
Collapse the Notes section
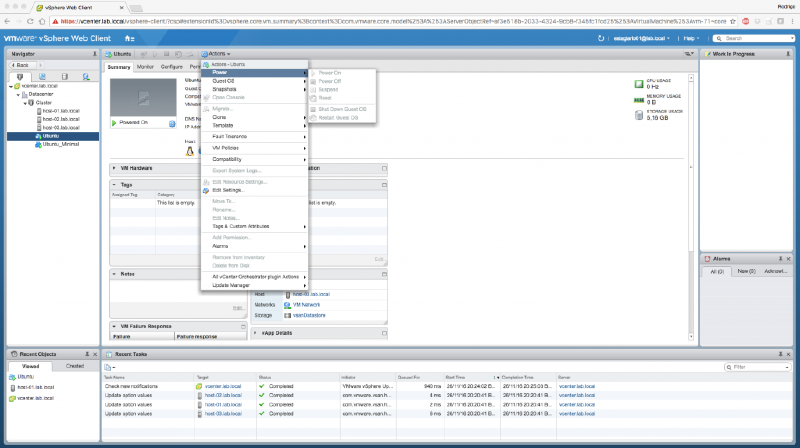click(114, 274)
